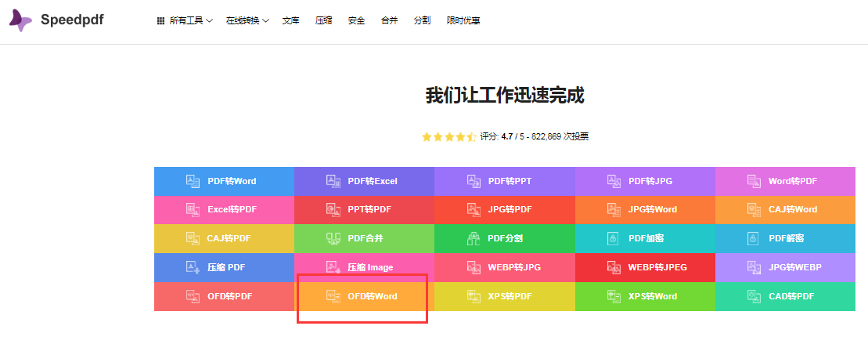
Task: Expand the 所有工具 dropdown arrow
Action: pyautogui.click(x=209, y=21)
